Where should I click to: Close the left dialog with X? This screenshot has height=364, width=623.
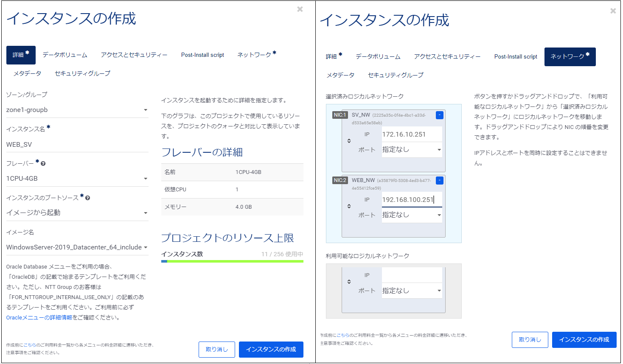point(300,9)
